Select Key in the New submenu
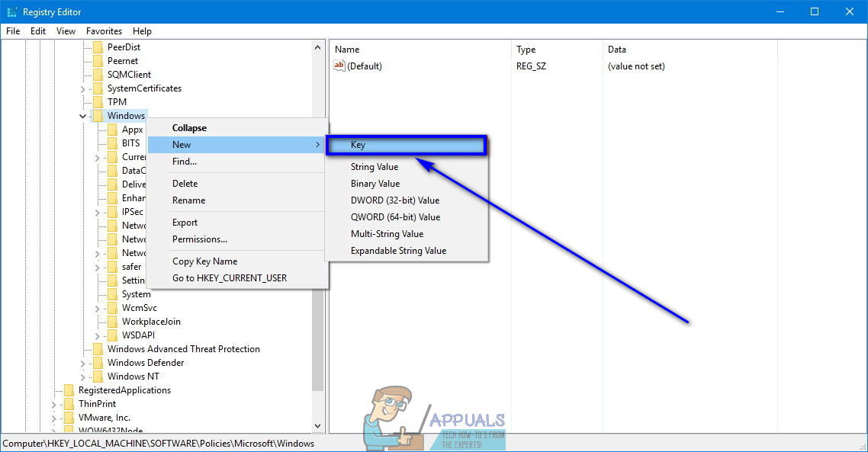The image size is (868, 452). [407, 145]
